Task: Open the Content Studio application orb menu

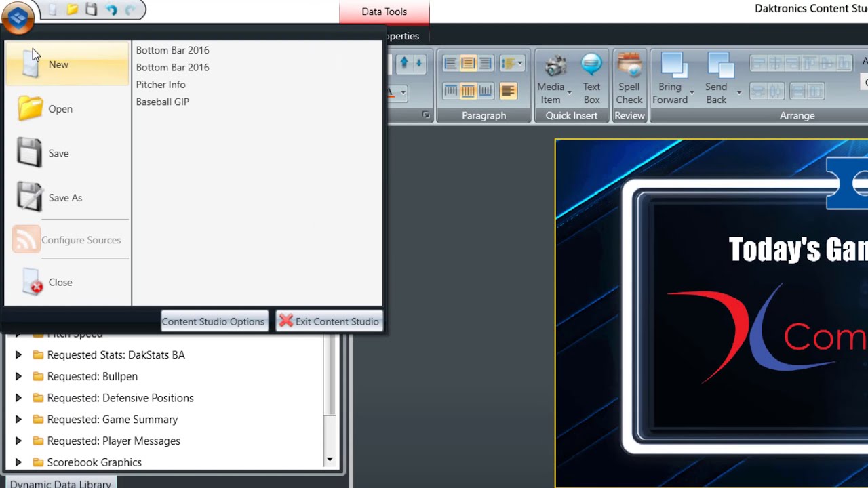Action: click(18, 16)
